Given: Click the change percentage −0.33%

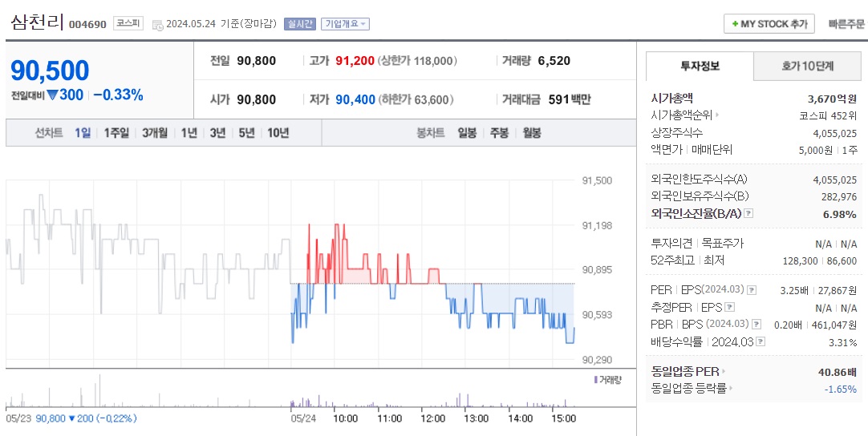Looking at the screenshot, I should click(x=118, y=95).
